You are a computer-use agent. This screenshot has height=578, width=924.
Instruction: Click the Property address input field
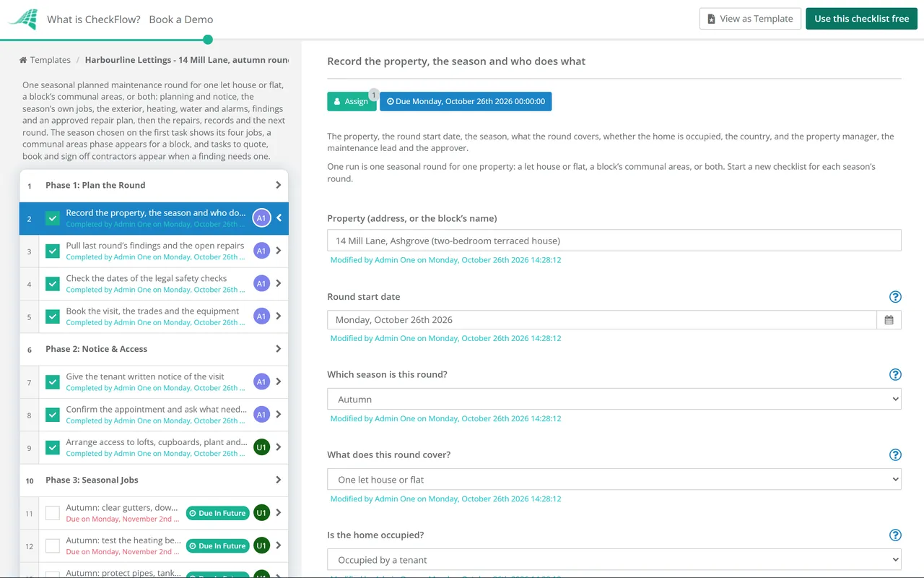(614, 241)
